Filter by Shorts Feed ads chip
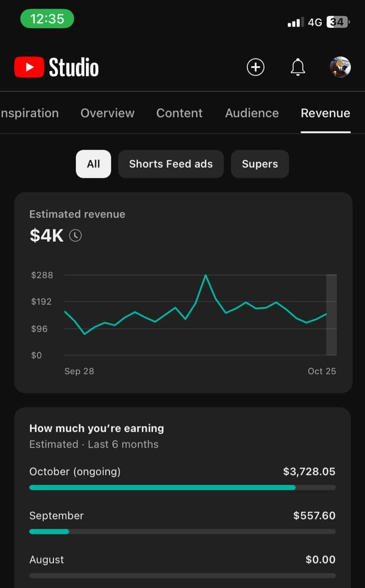 [171, 164]
